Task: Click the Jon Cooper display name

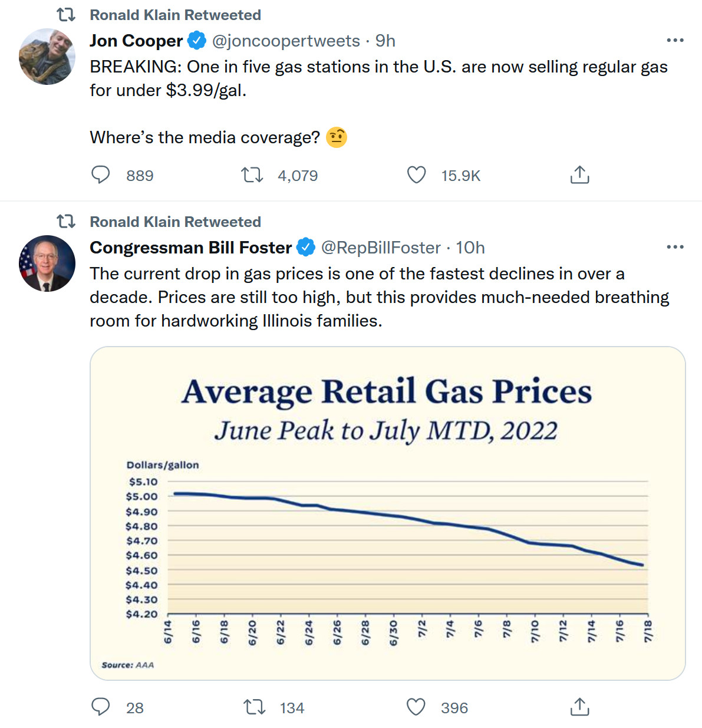Action: click(136, 41)
